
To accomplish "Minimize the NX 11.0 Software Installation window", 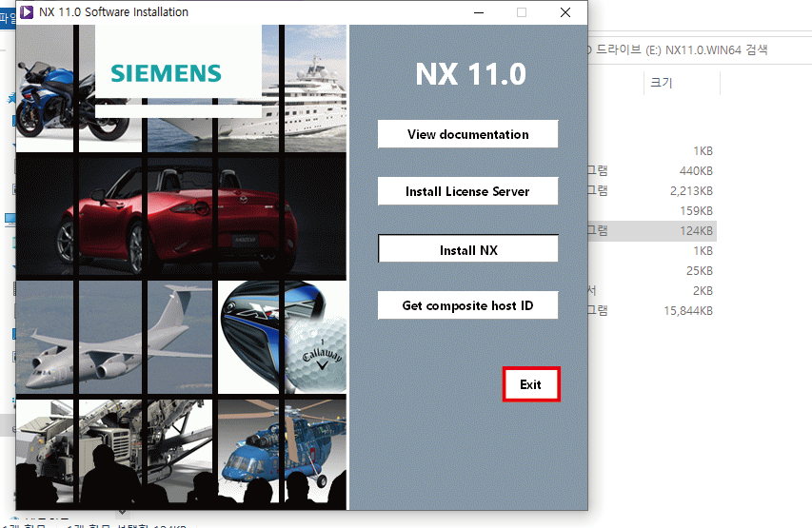I will (x=479, y=12).
